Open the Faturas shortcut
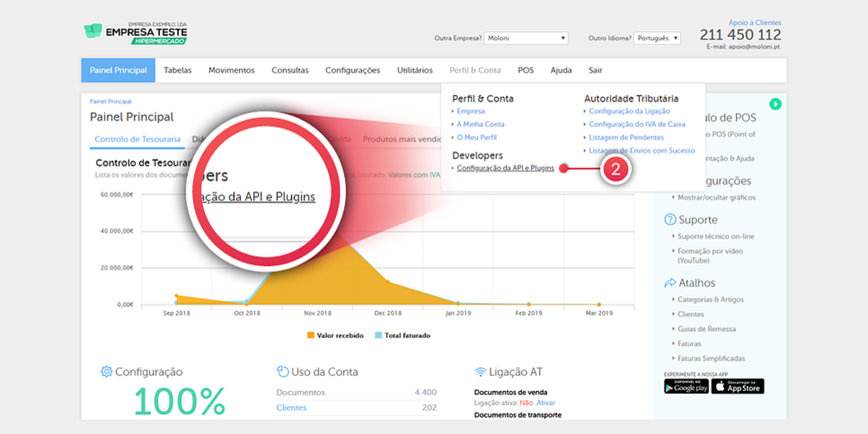 (x=689, y=343)
